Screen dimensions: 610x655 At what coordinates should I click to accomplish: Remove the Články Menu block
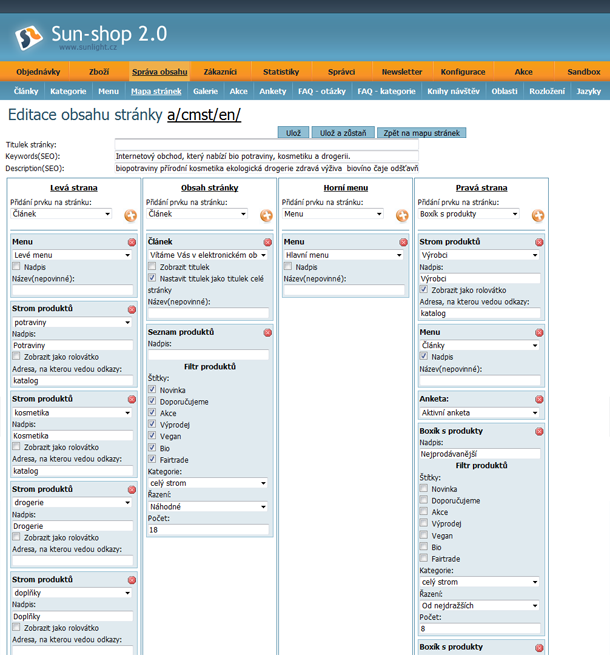(539, 333)
